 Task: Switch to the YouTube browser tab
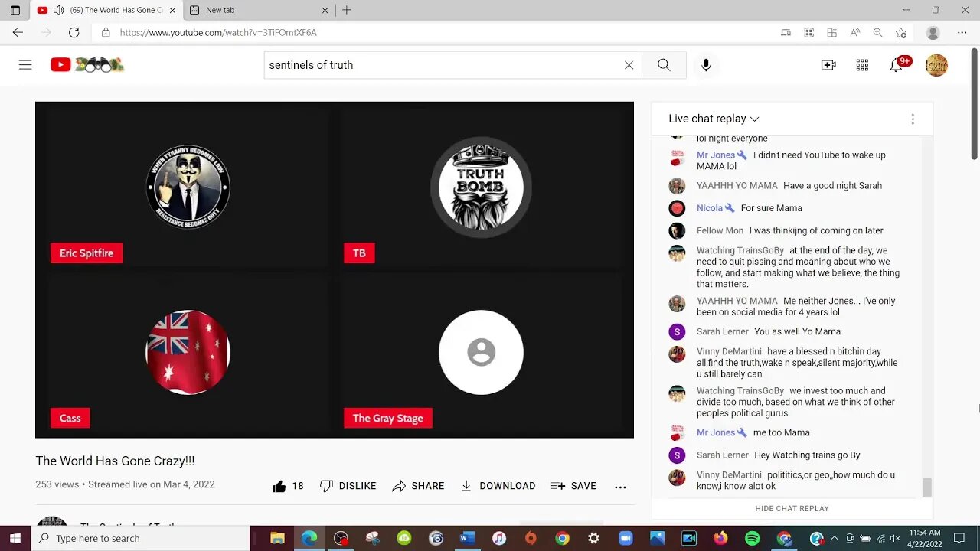click(106, 10)
